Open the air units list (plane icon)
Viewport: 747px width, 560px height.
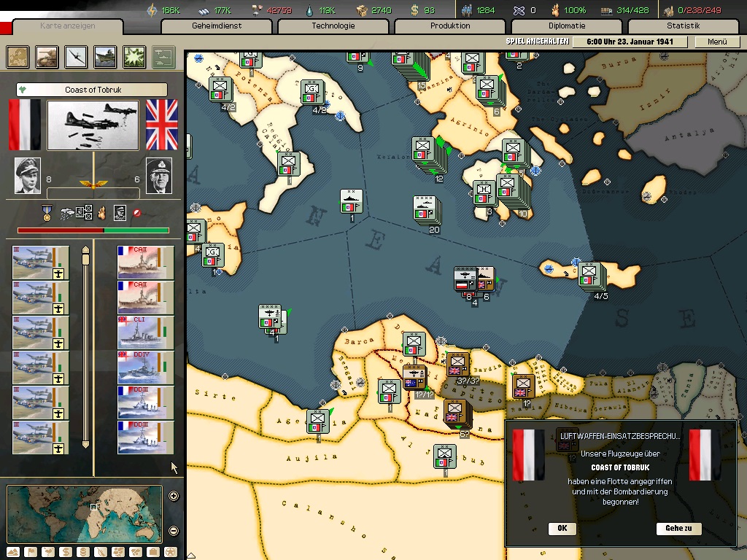coord(77,56)
